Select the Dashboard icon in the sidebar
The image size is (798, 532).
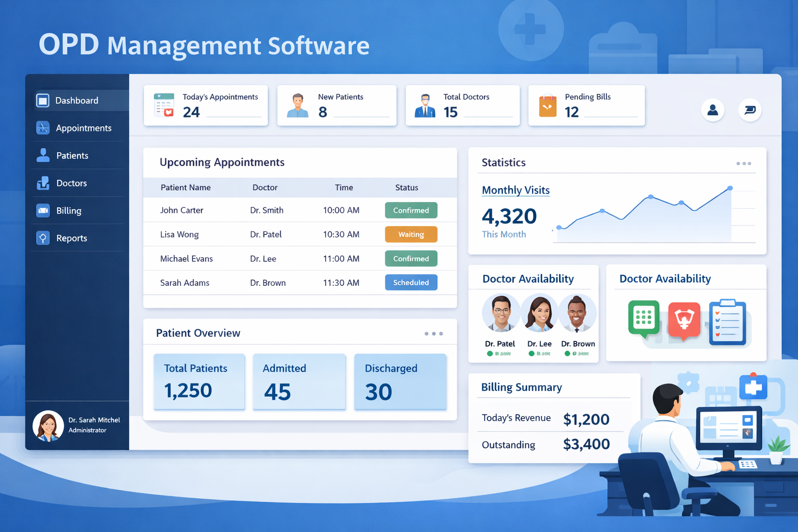point(43,100)
